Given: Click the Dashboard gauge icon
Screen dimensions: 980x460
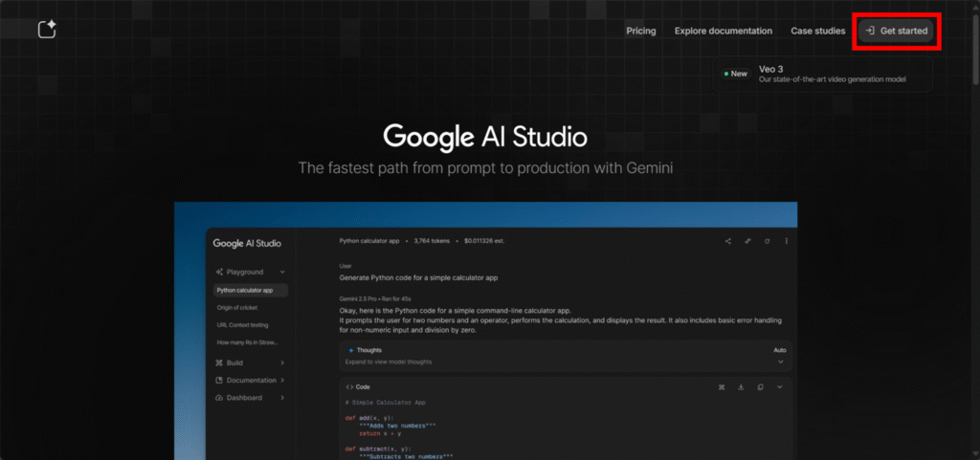Looking at the screenshot, I should pos(219,398).
